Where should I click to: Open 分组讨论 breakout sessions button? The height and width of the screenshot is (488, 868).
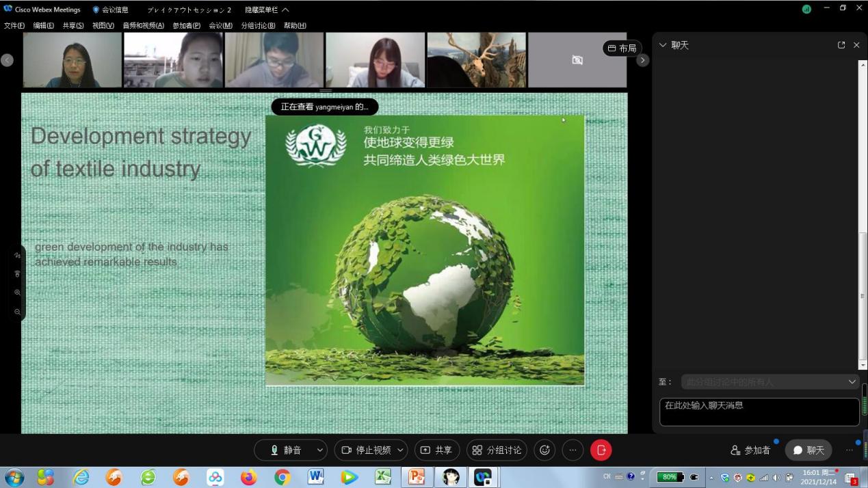tap(497, 450)
